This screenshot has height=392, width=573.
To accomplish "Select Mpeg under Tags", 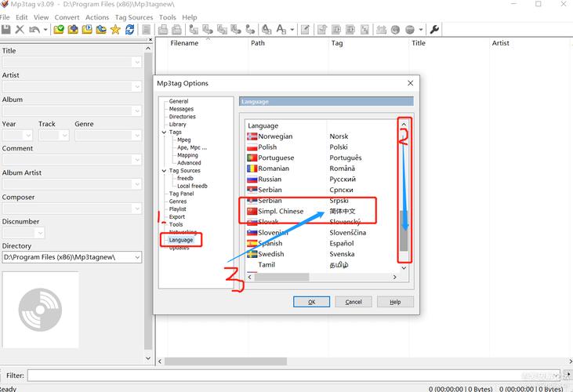I will click(183, 140).
